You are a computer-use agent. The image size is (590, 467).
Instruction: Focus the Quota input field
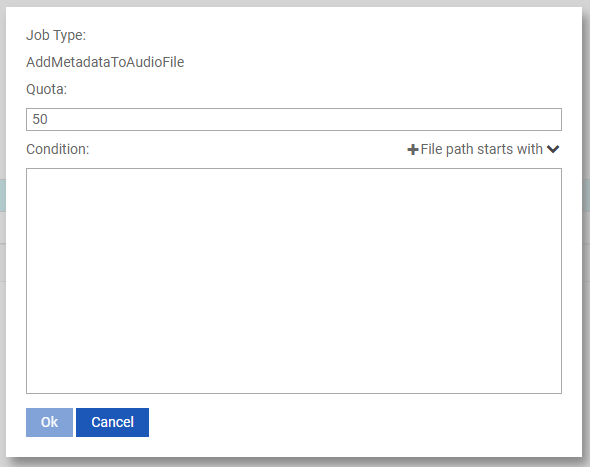pos(294,120)
